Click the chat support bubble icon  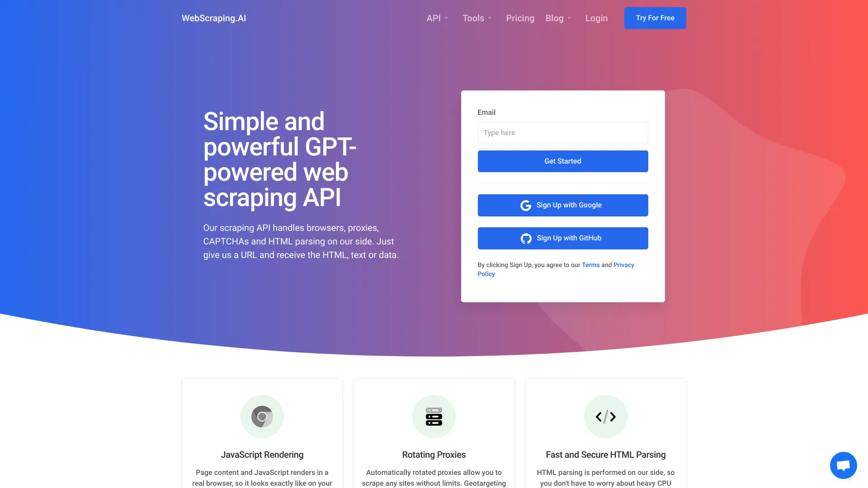(843, 465)
